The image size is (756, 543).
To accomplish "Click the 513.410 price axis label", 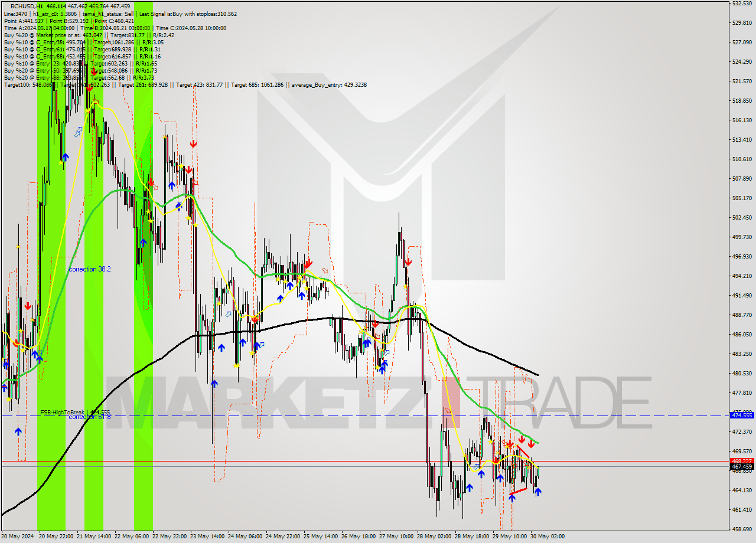I will tap(741, 140).
